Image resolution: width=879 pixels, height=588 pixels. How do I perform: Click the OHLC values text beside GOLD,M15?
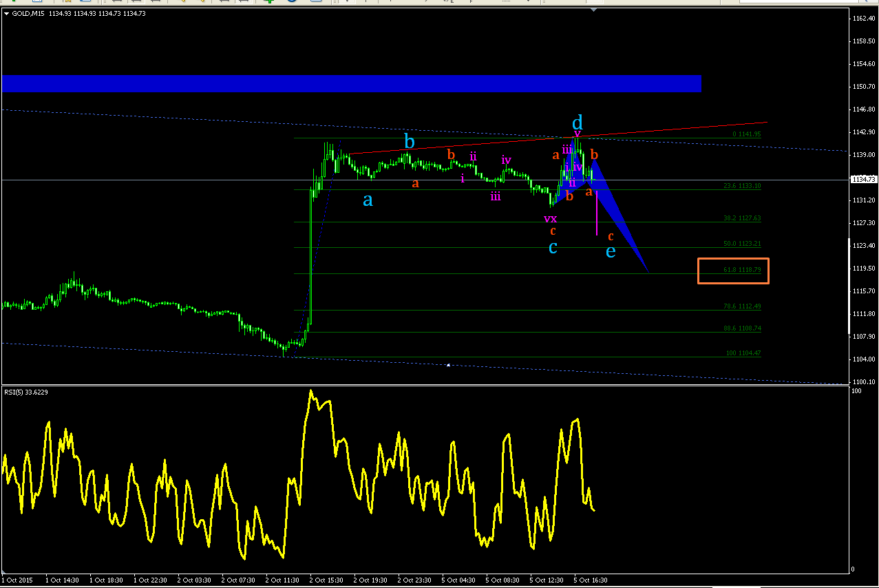(97, 14)
